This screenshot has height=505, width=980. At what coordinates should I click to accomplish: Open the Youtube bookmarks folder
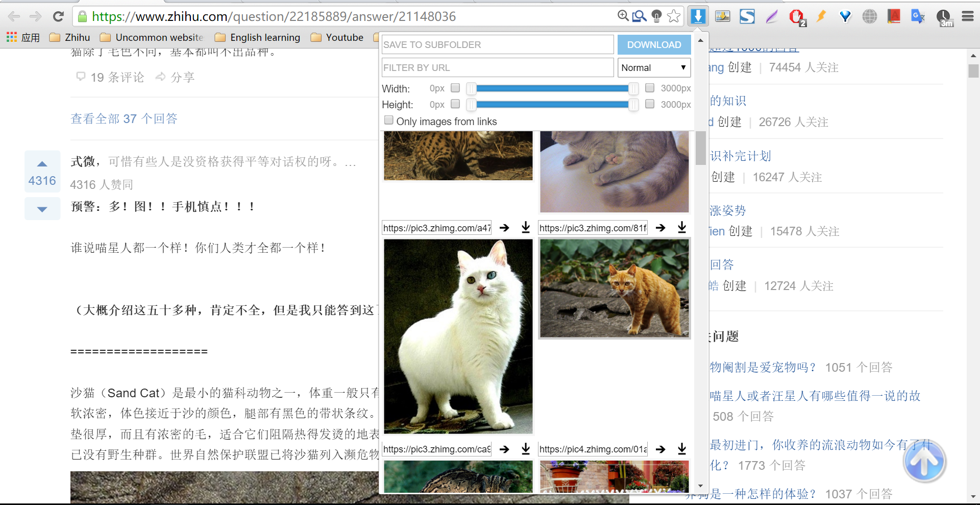pyautogui.click(x=337, y=37)
